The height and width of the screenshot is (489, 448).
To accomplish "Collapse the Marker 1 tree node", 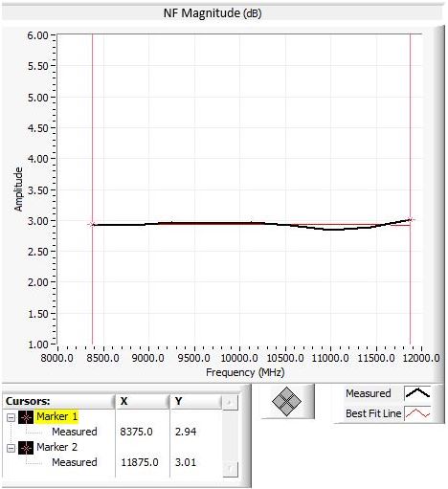I will pos(11,417).
